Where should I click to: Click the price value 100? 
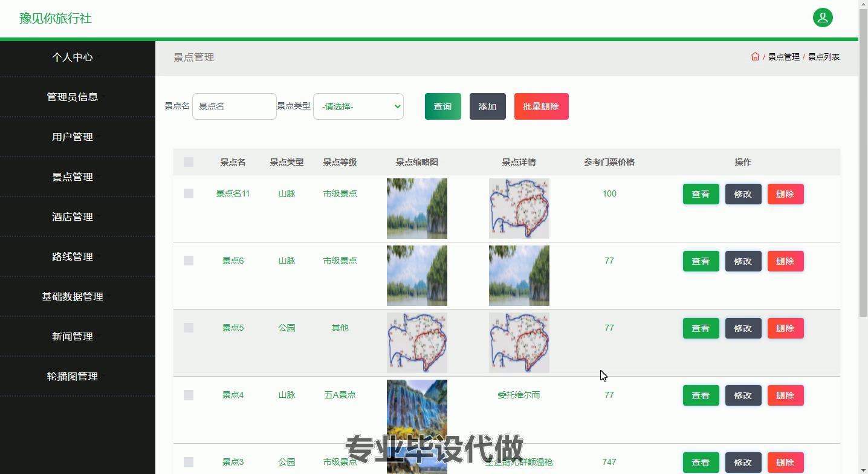tap(609, 193)
